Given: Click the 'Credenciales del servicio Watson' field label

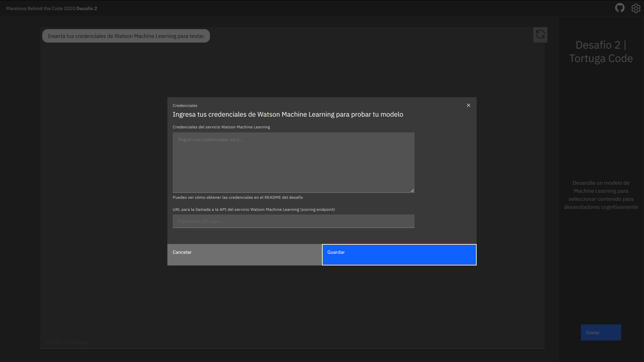Looking at the screenshot, I should point(221,127).
